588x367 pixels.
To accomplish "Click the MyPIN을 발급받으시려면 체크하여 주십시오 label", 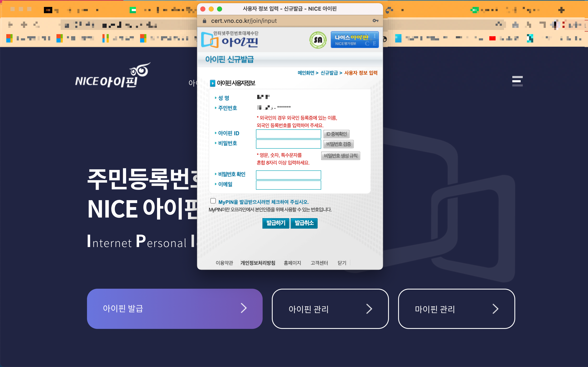I will pos(263,202).
